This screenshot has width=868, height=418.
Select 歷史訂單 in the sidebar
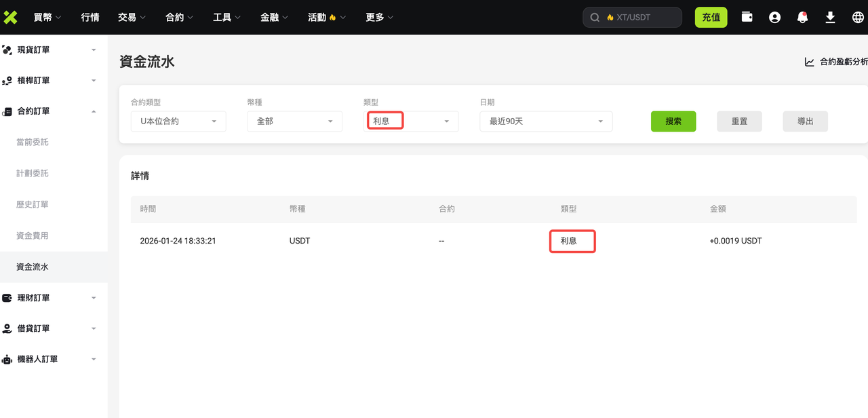coord(33,204)
